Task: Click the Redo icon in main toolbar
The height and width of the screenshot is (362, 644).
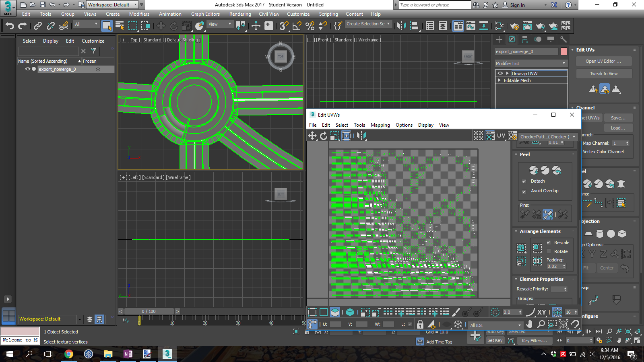Action: (23, 26)
